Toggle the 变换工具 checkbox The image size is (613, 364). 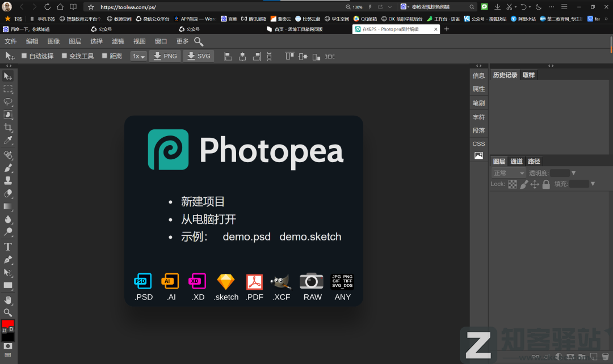pyautogui.click(x=65, y=56)
